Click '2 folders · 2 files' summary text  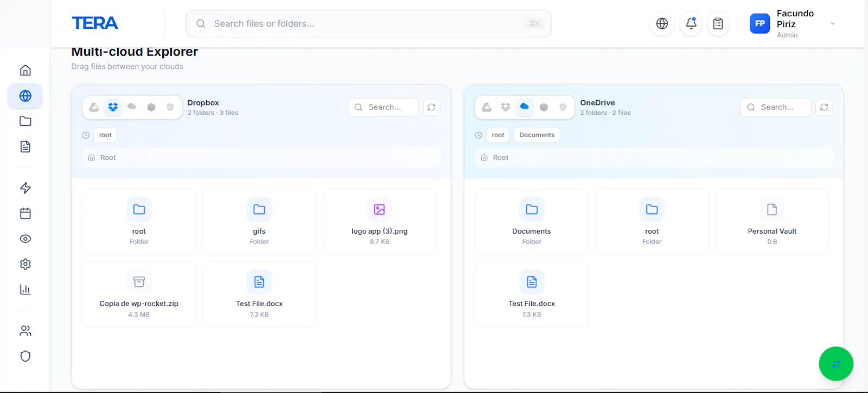click(x=605, y=113)
